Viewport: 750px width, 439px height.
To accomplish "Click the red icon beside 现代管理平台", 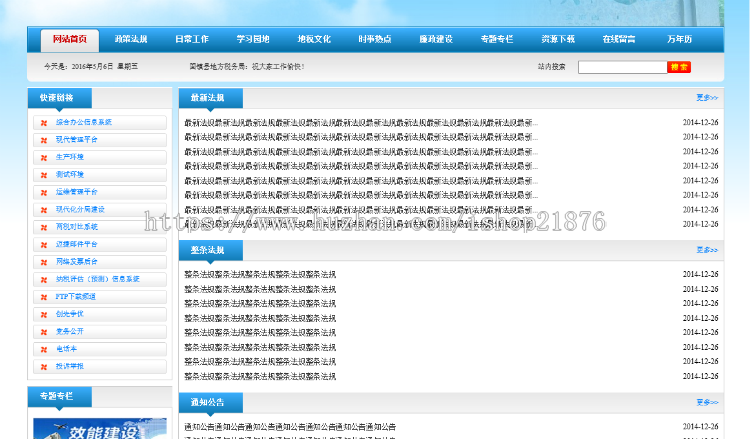I will [44, 140].
